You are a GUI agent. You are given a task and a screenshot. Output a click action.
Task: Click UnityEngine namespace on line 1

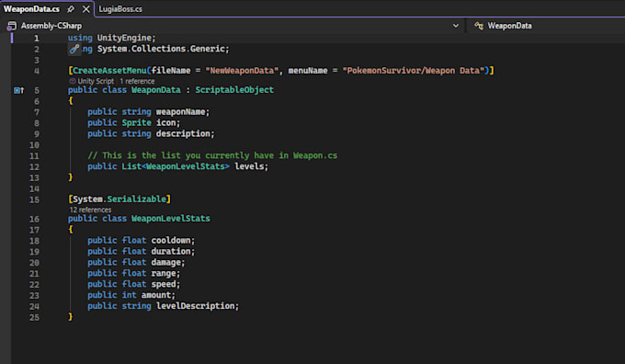point(124,38)
